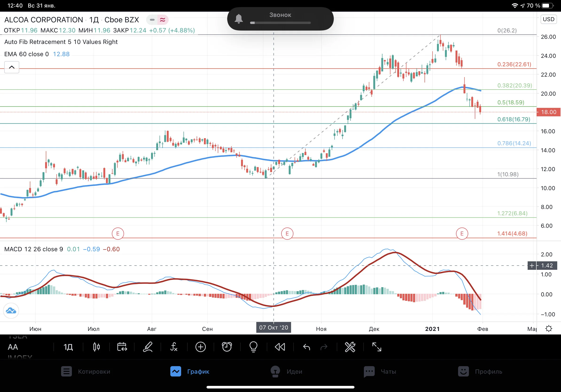Viewport: 561px width, 392px height.
Task: Tap the TradingView cloud logo on the chart
Action: point(11,311)
